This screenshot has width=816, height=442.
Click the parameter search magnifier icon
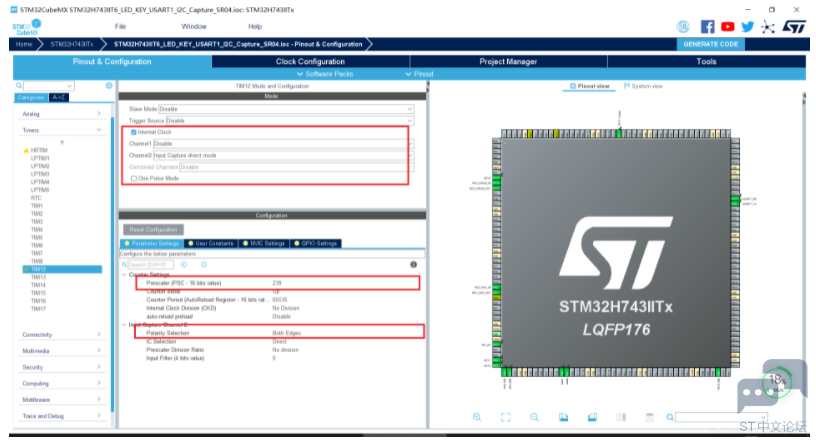124,264
